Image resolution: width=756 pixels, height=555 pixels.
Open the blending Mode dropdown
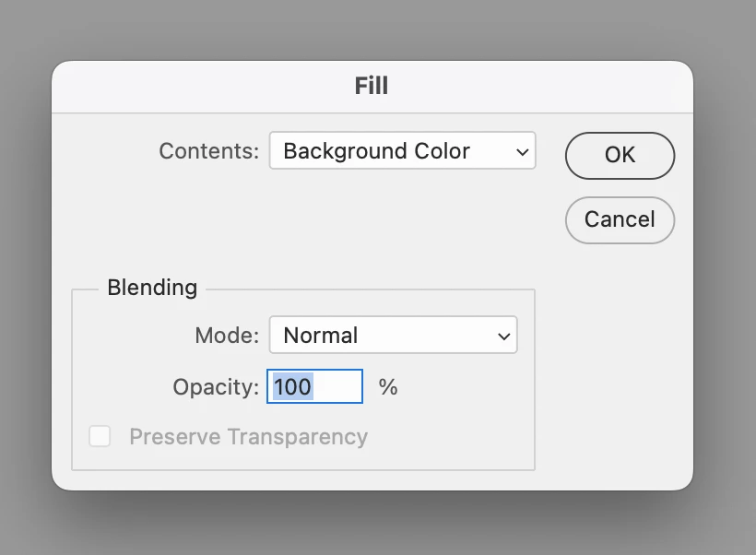(393, 336)
